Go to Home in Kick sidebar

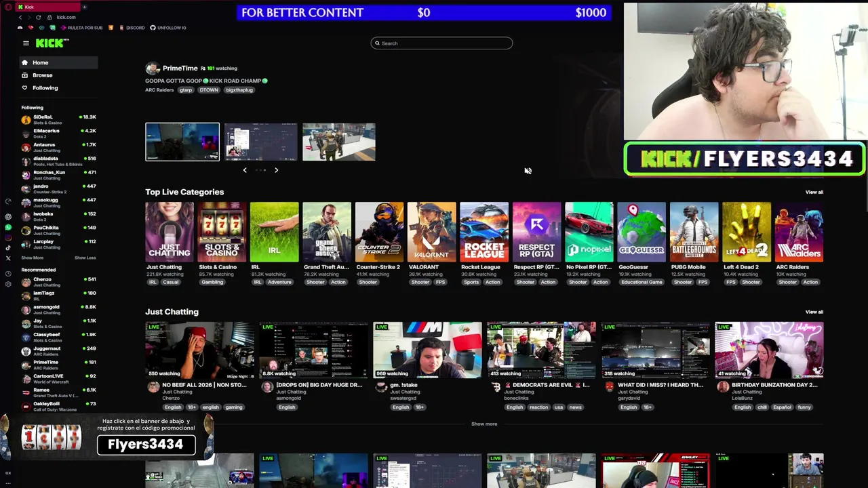point(59,62)
